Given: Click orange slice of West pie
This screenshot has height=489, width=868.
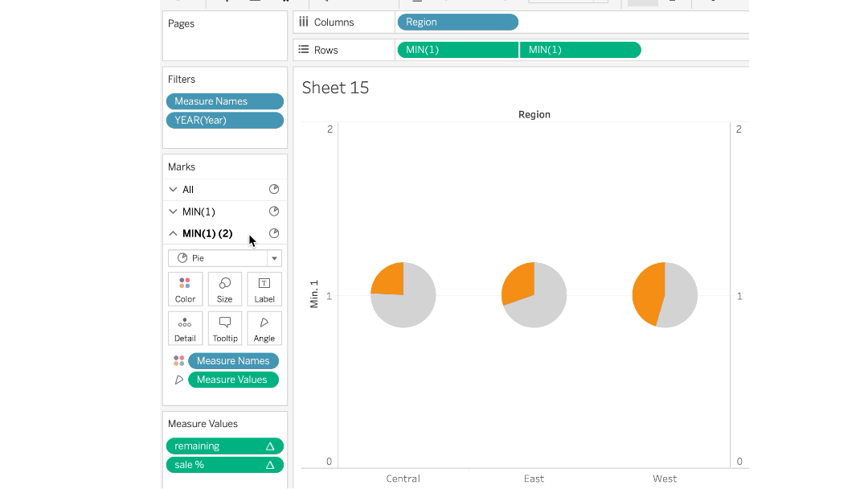Looking at the screenshot, I should pyautogui.click(x=648, y=294).
